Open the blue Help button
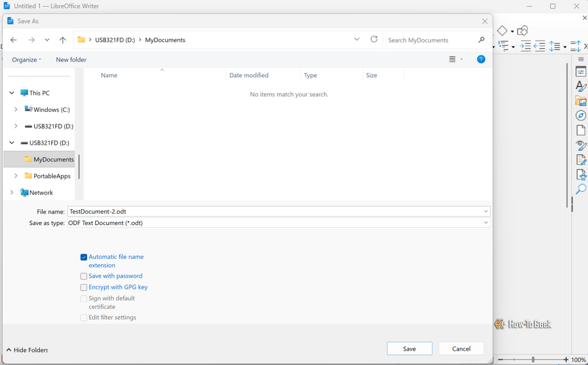The image size is (588, 365). point(481,59)
